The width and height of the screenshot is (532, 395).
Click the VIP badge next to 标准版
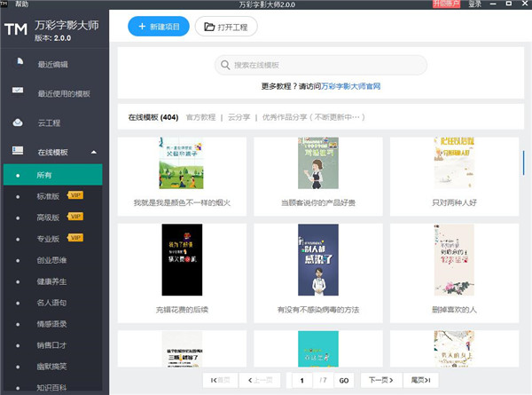(75, 195)
